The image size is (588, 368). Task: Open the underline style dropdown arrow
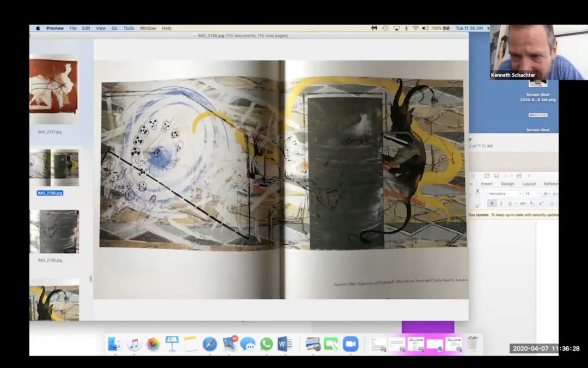(x=516, y=203)
